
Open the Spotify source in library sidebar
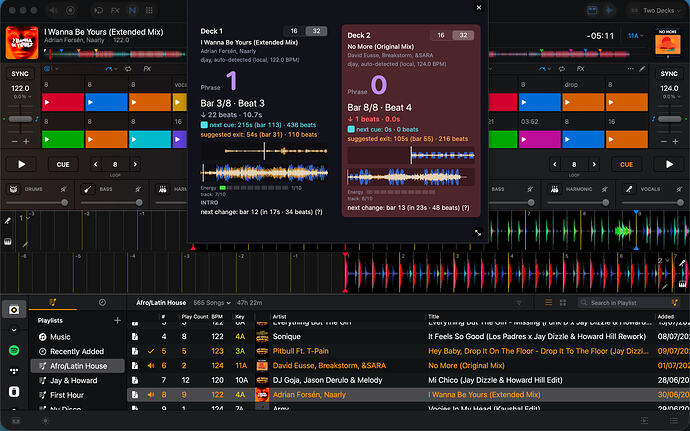tap(14, 350)
